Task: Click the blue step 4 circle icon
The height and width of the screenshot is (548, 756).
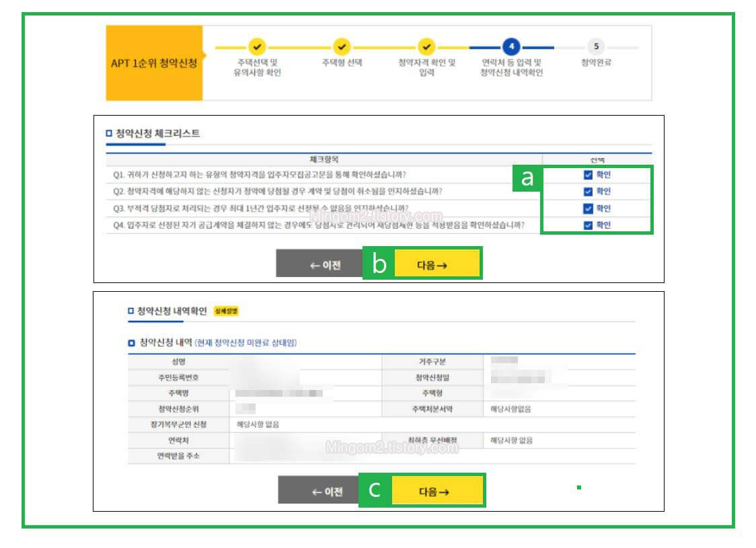Action: click(511, 47)
